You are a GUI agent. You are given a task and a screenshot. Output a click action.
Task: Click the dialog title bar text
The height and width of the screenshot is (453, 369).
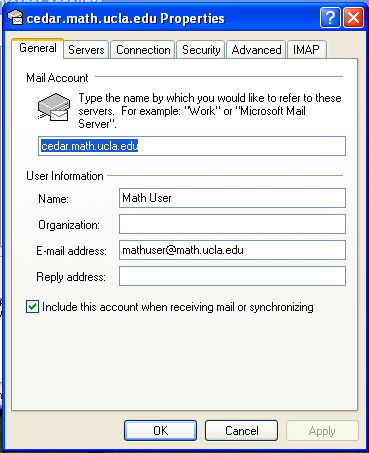pos(125,18)
